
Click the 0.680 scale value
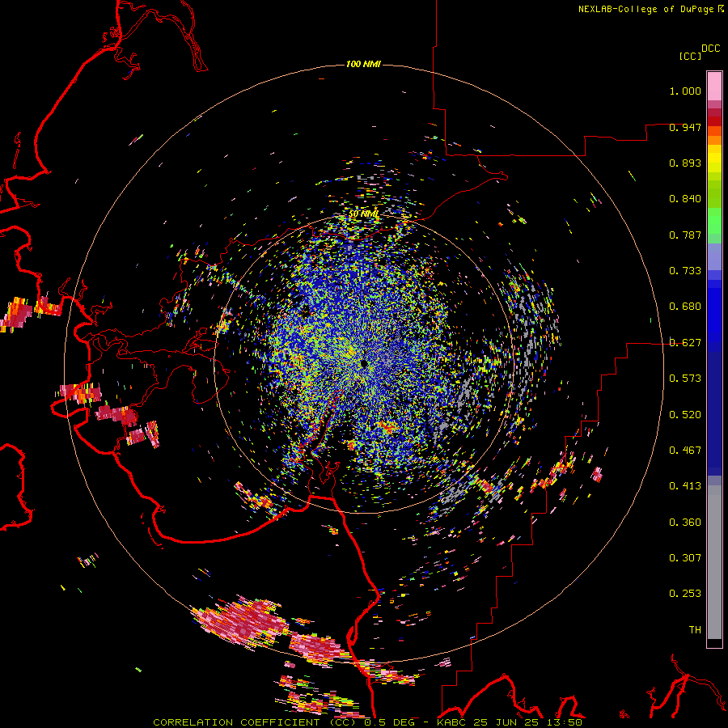685,307
